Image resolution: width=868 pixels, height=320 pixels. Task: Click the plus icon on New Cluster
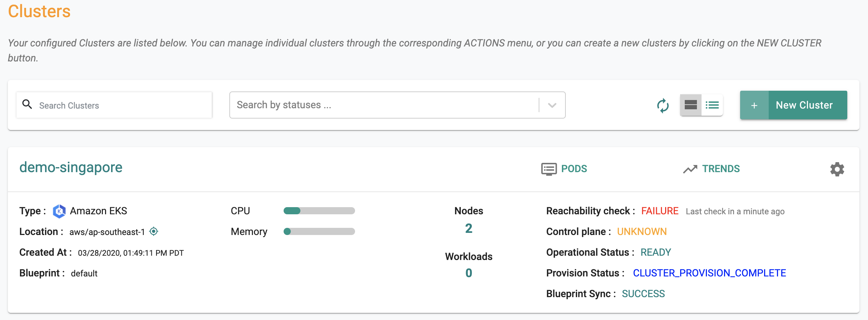coord(754,105)
